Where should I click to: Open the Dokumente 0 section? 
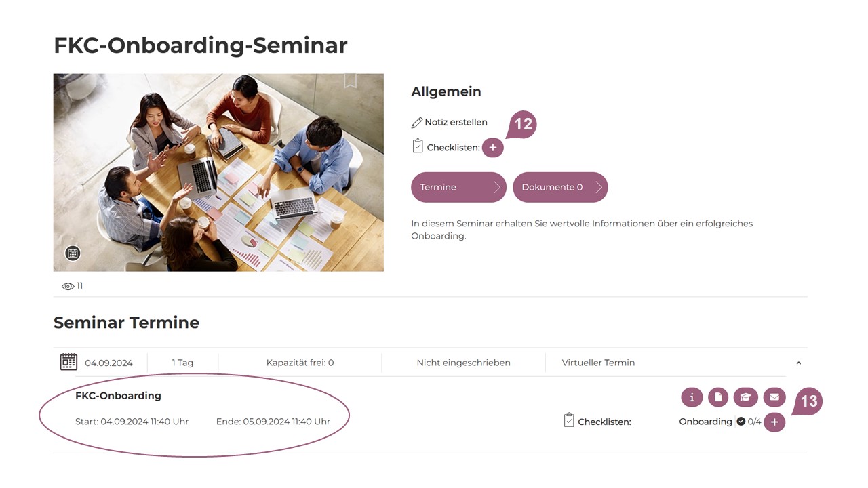[x=560, y=187]
